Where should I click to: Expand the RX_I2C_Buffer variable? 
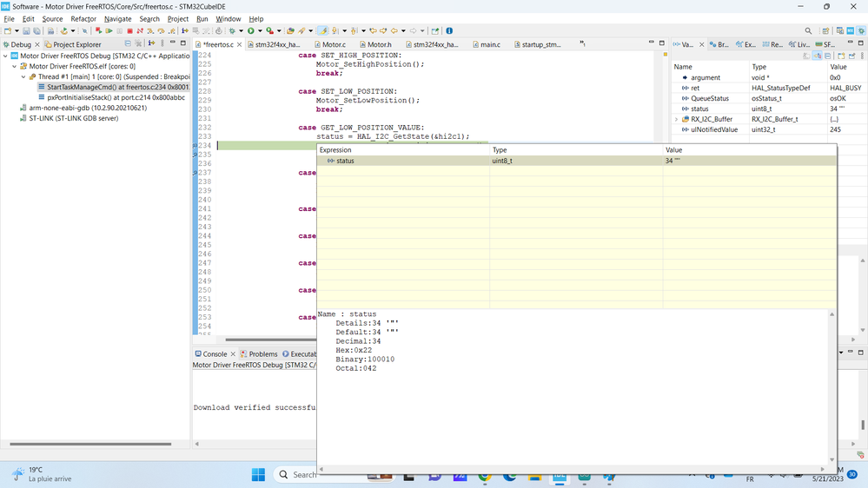677,119
